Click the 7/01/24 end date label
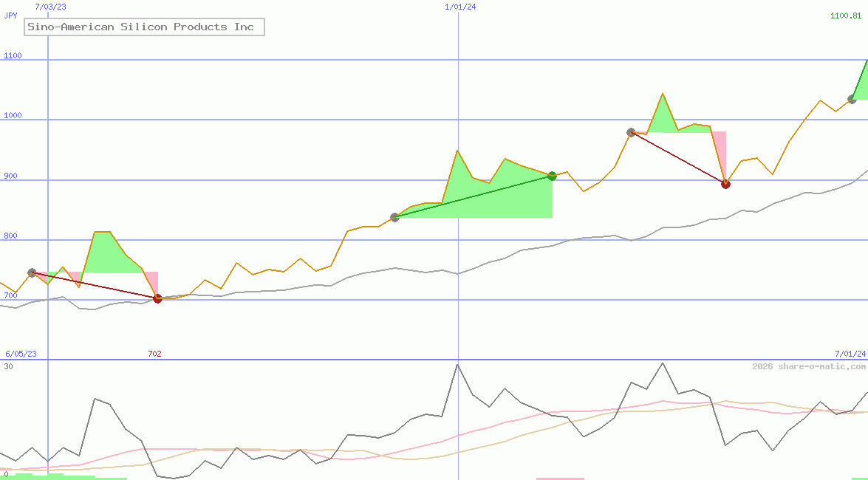This screenshot has height=480, width=868. (850, 354)
